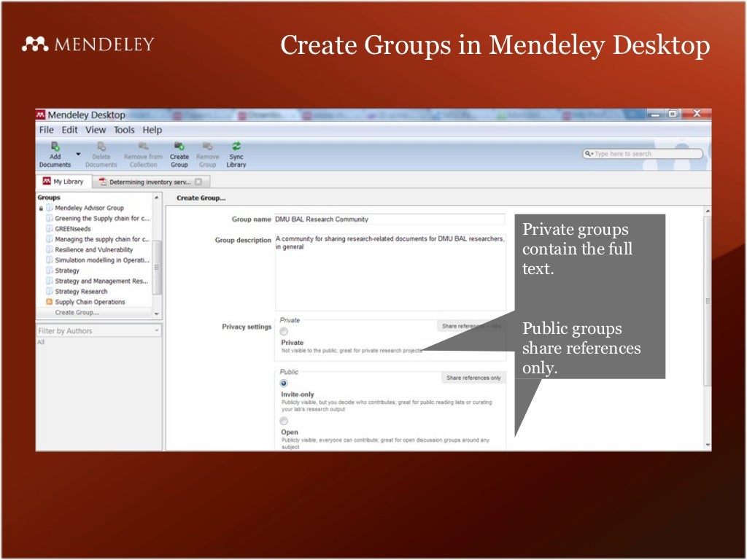Image resolution: width=747 pixels, height=560 pixels.
Task: Click the Resilience and Vulnerability group icon
Action: point(49,249)
